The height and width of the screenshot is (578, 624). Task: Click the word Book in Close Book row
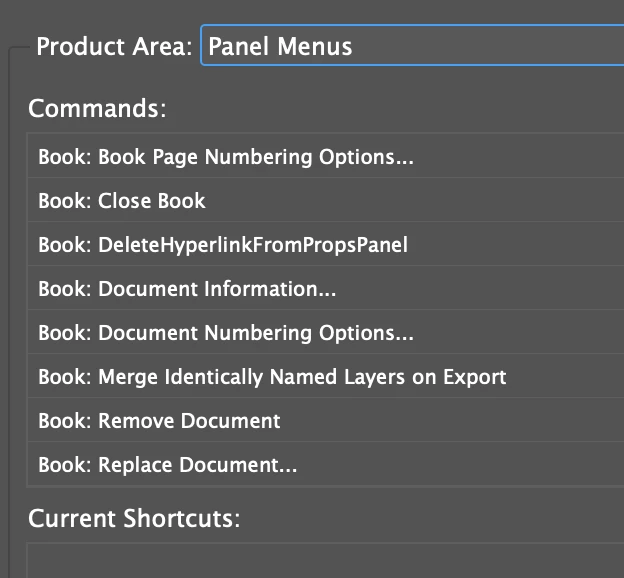click(x=181, y=201)
